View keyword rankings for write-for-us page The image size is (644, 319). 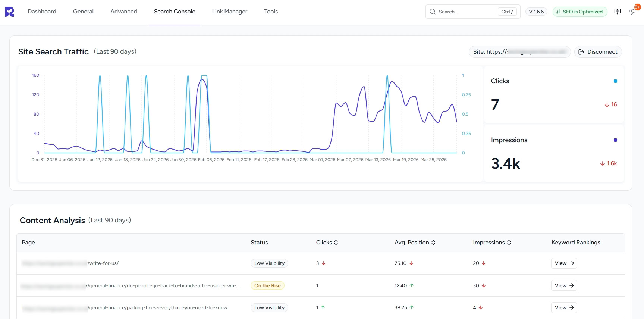(x=564, y=263)
